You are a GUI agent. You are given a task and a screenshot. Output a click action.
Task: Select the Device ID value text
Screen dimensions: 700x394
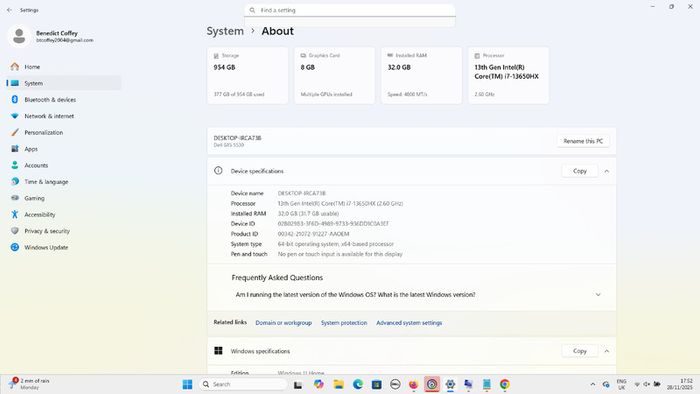click(333, 224)
